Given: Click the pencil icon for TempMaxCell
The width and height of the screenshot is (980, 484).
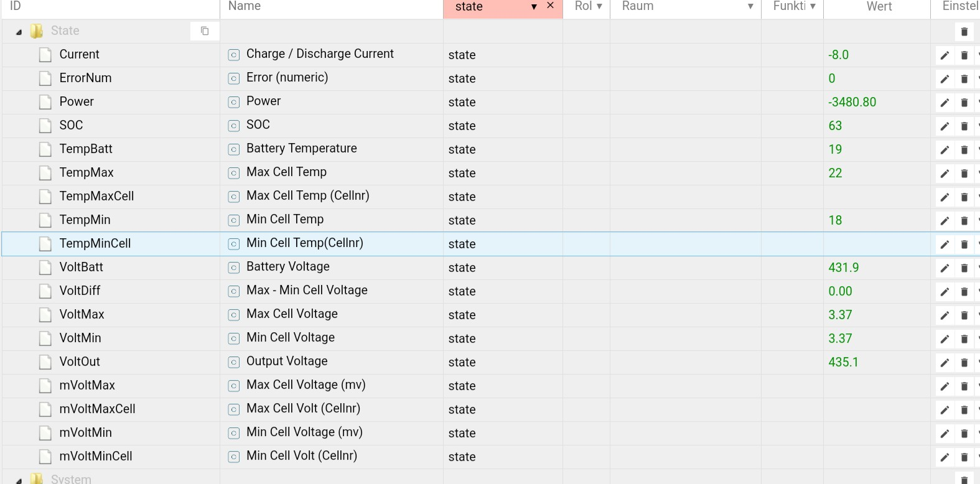Looking at the screenshot, I should pos(945,197).
